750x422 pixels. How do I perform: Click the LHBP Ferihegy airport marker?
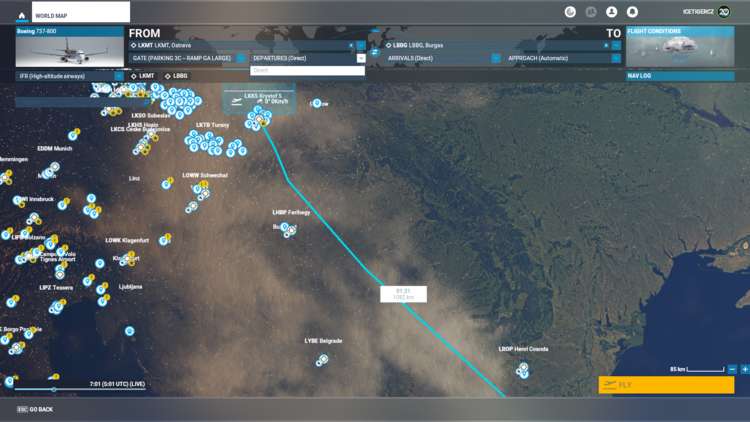click(286, 228)
